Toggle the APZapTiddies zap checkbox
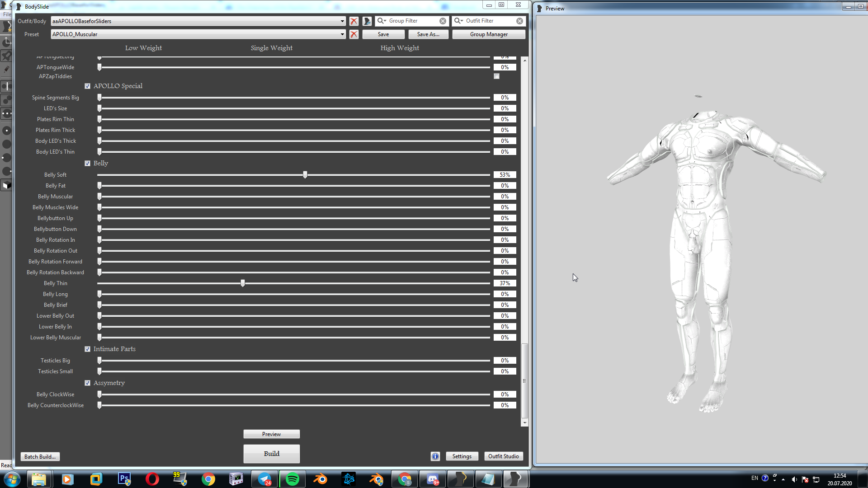Screen dimensions: 868x488 (497, 76)
